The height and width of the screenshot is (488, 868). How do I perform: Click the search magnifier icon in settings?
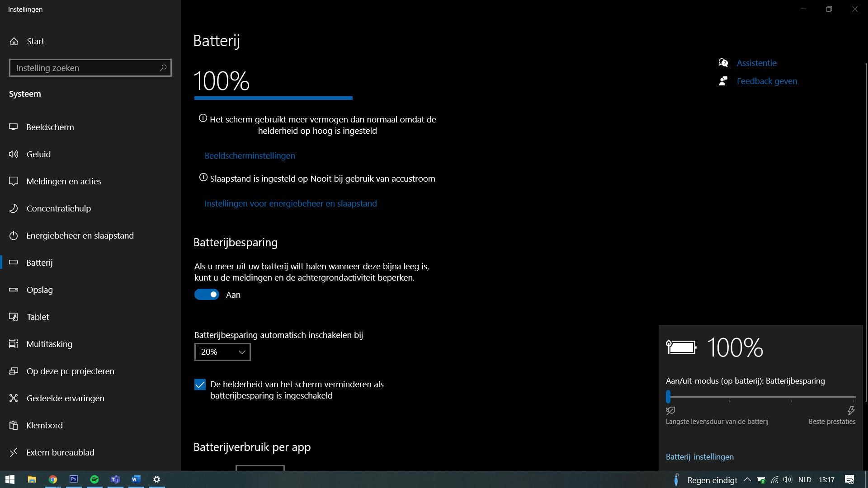(163, 68)
